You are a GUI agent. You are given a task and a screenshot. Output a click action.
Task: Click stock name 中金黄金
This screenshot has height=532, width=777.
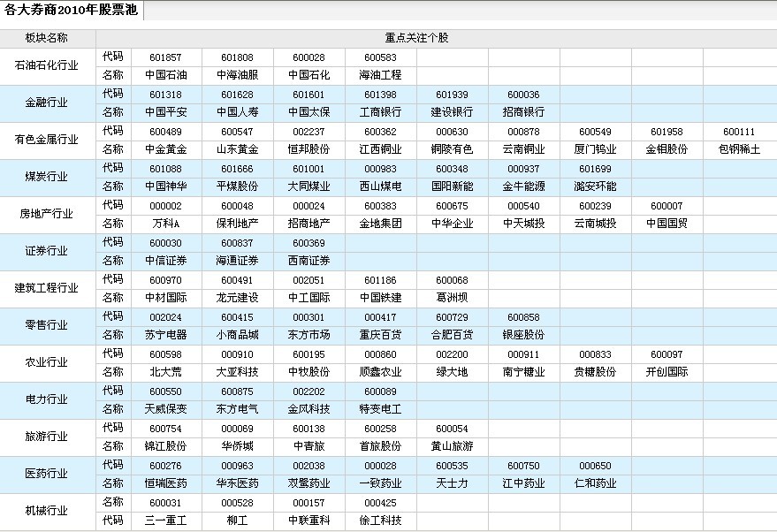166,149
